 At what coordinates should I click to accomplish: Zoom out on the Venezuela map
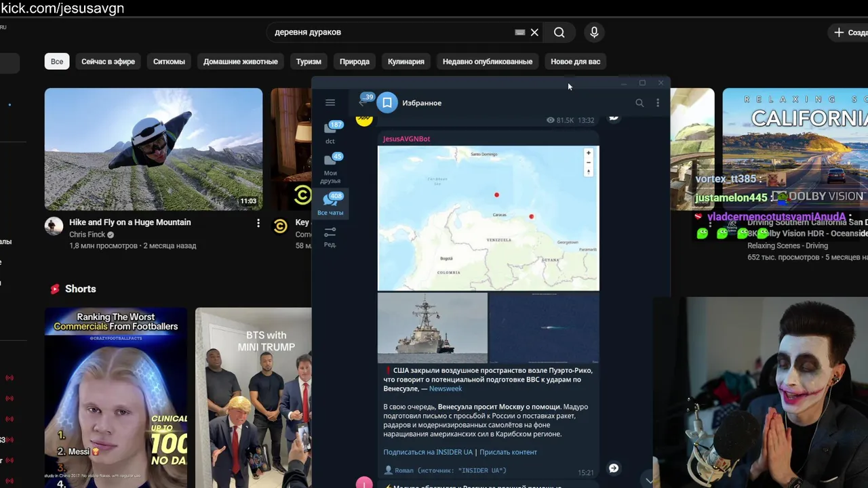[x=589, y=163]
